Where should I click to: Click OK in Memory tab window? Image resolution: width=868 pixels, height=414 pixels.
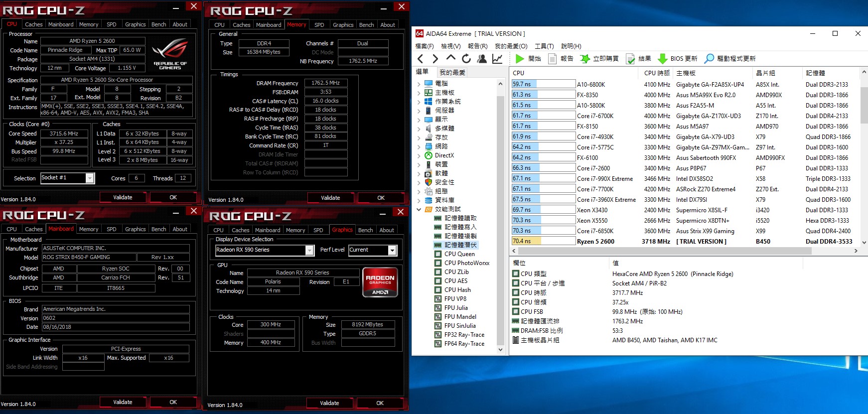click(381, 198)
